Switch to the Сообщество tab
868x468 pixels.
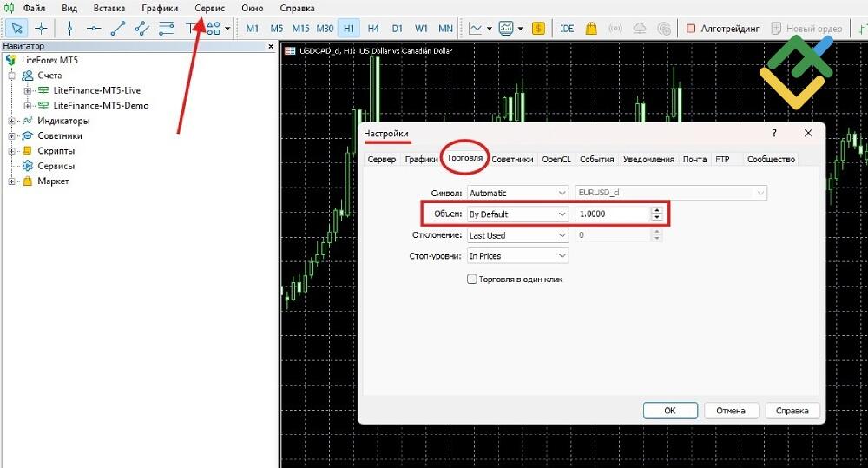click(771, 159)
